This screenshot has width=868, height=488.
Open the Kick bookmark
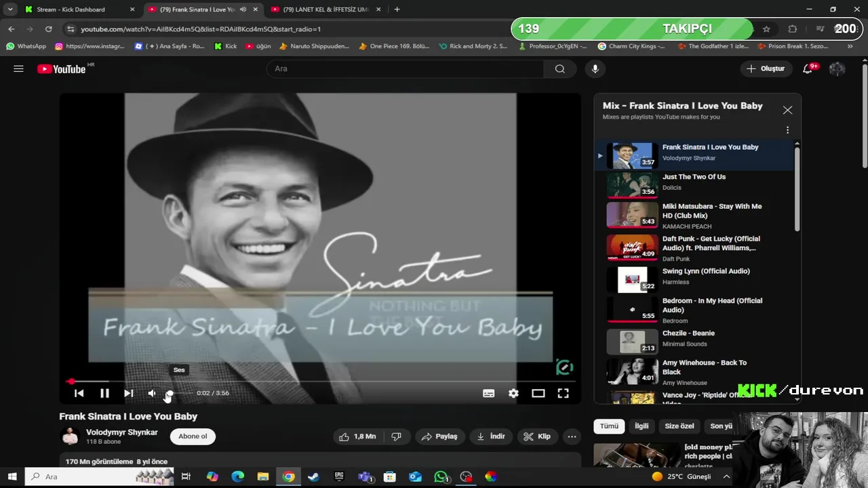coord(225,46)
